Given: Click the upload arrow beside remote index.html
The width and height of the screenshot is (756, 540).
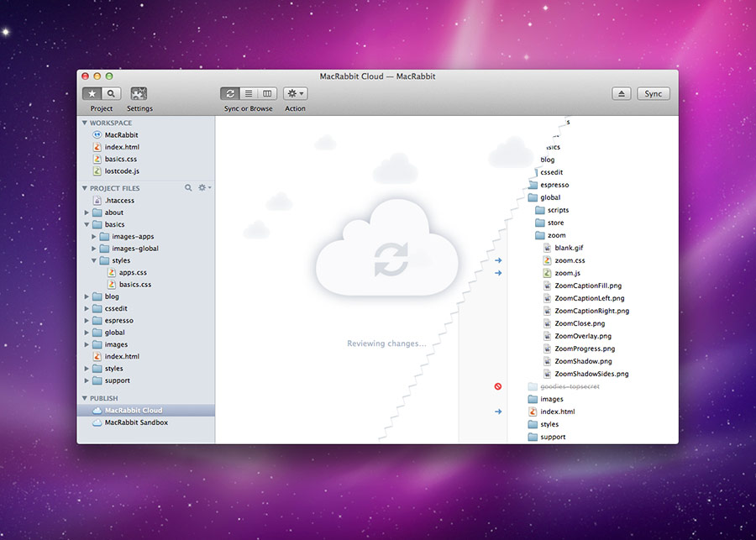Looking at the screenshot, I should click(x=498, y=412).
